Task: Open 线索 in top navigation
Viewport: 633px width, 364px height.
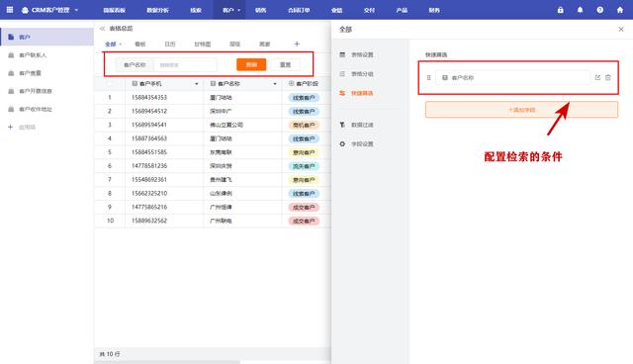Action: (x=196, y=10)
